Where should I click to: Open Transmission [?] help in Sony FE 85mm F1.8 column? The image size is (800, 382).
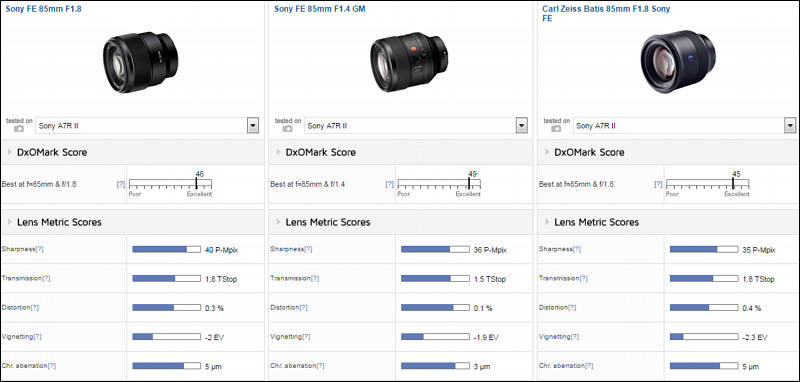click(46, 278)
